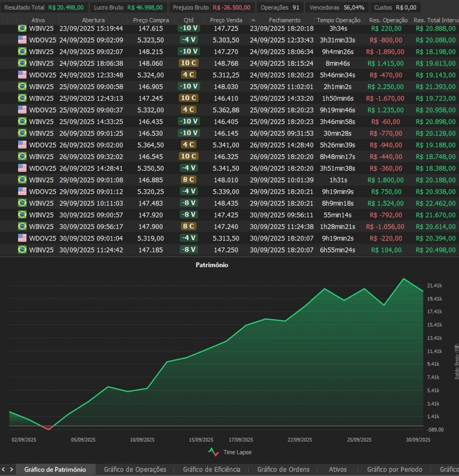Open the Gráfico de Ordens tab
The height and width of the screenshot is (476, 459).
[283, 469]
